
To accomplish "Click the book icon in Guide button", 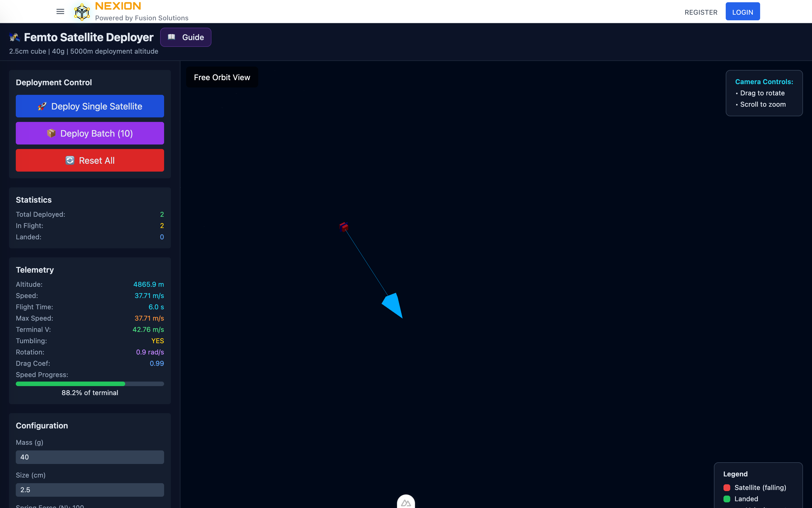I will pyautogui.click(x=171, y=37).
